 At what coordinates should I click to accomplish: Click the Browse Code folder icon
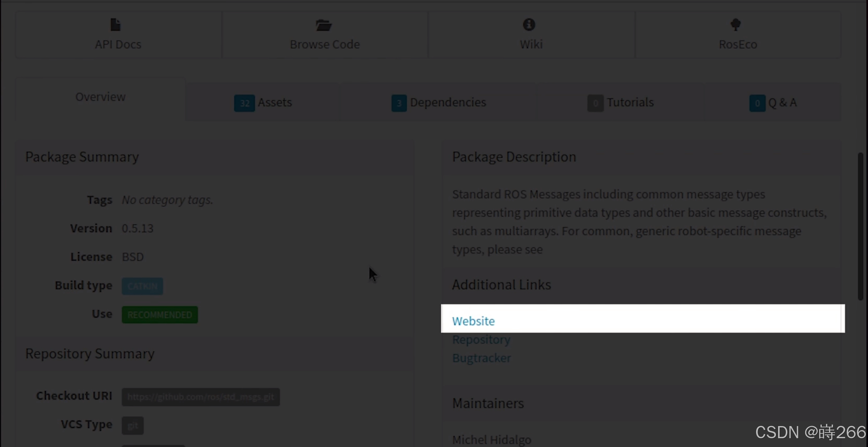pyautogui.click(x=324, y=25)
